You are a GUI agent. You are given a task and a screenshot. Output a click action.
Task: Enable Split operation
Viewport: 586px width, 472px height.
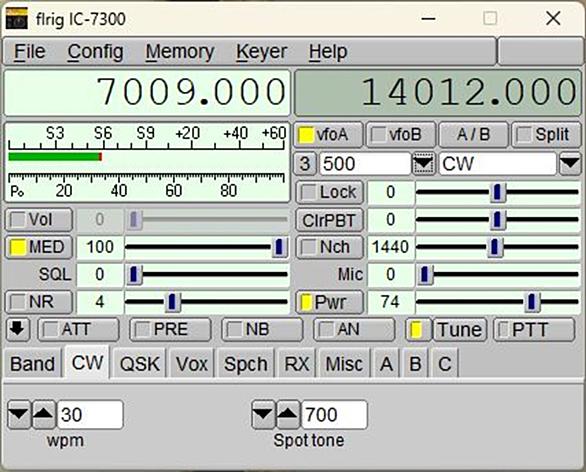pyautogui.click(x=546, y=135)
